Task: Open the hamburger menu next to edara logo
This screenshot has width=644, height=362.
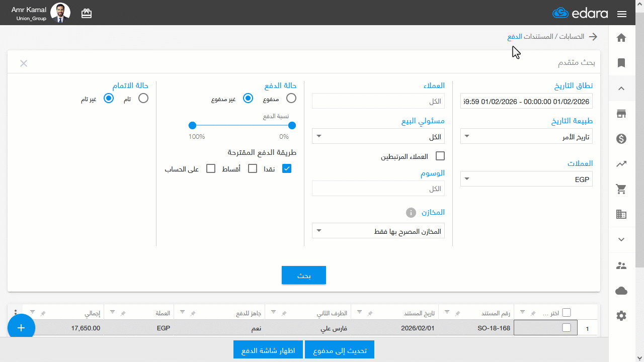Action: [x=621, y=14]
